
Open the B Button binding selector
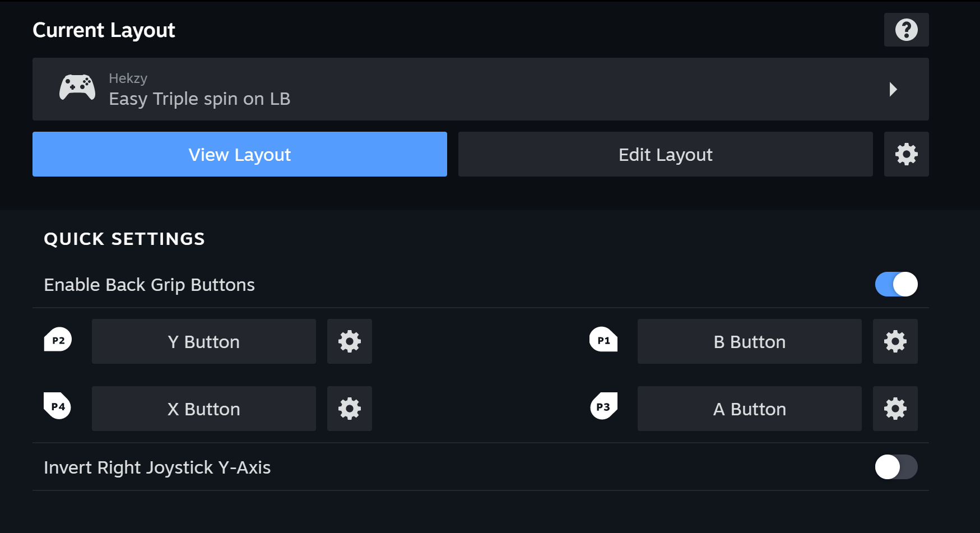pos(749,341)
